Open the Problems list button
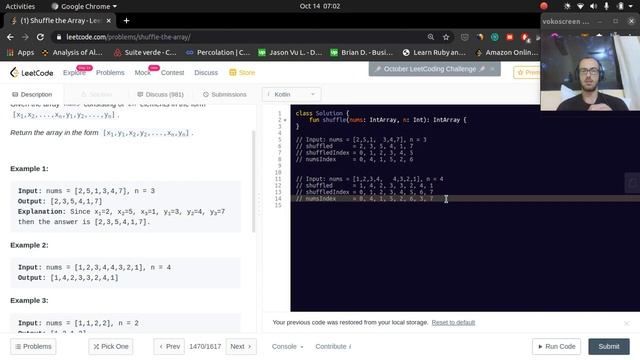This screenshot has width=640, height=360. [x=33, y=347]
